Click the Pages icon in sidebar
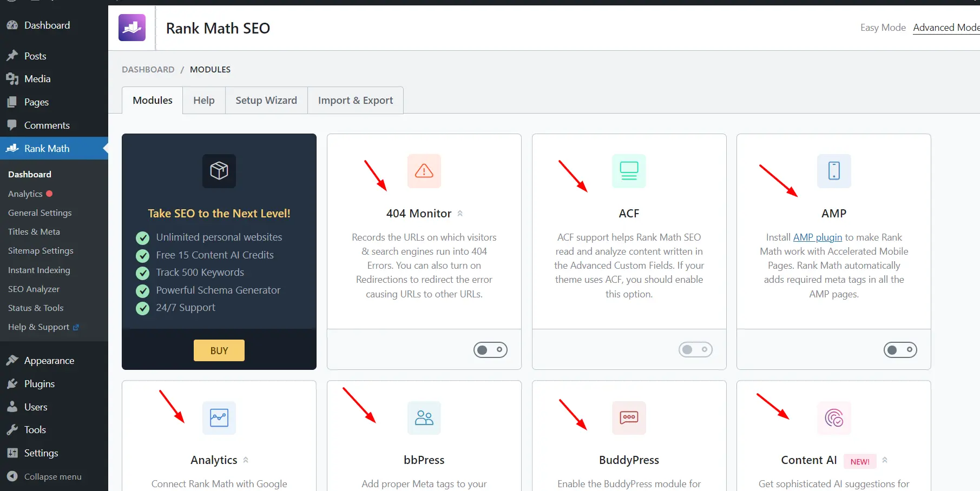 click(12, 102)
